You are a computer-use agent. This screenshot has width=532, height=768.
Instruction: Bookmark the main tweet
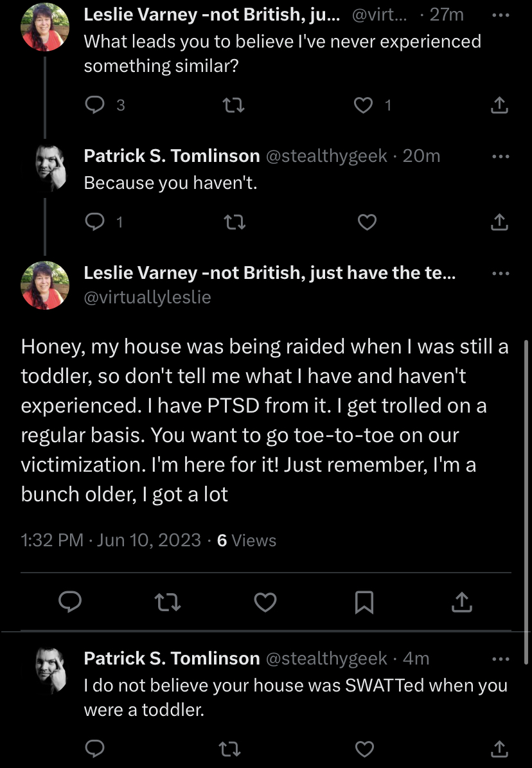pyautogui.click(x=364, y=602)
